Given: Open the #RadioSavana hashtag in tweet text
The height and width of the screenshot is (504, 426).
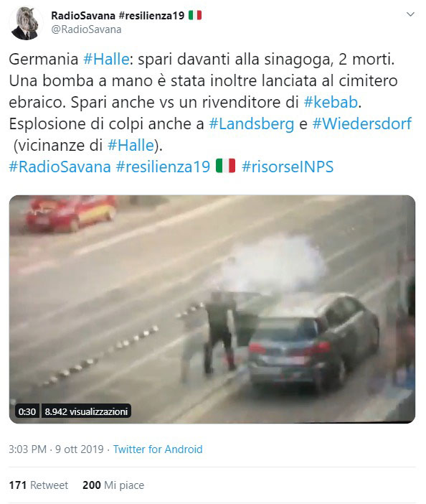Looking at the screenshot, I should click(x=60, y=167).
